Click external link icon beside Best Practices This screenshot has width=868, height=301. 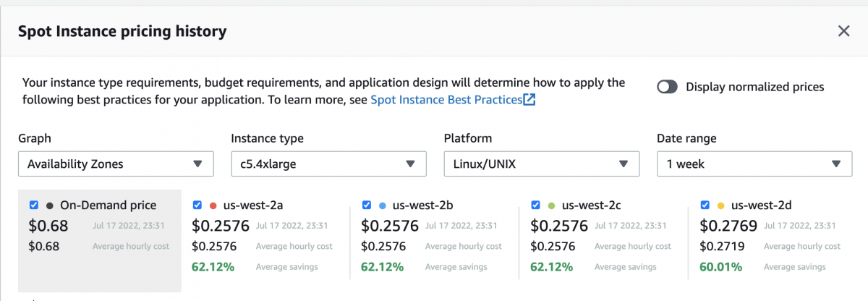tap(529, 100)
